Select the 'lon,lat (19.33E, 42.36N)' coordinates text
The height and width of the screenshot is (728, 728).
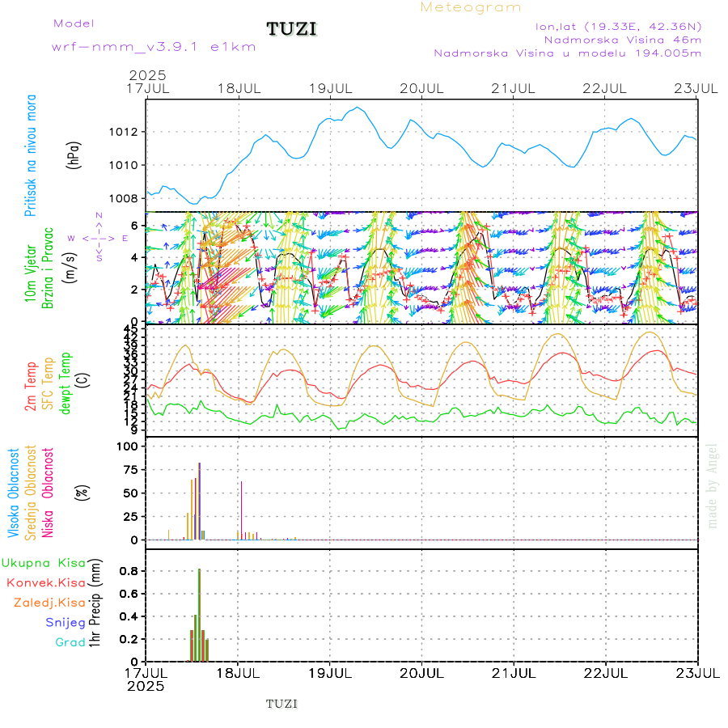tap(618, 27)
